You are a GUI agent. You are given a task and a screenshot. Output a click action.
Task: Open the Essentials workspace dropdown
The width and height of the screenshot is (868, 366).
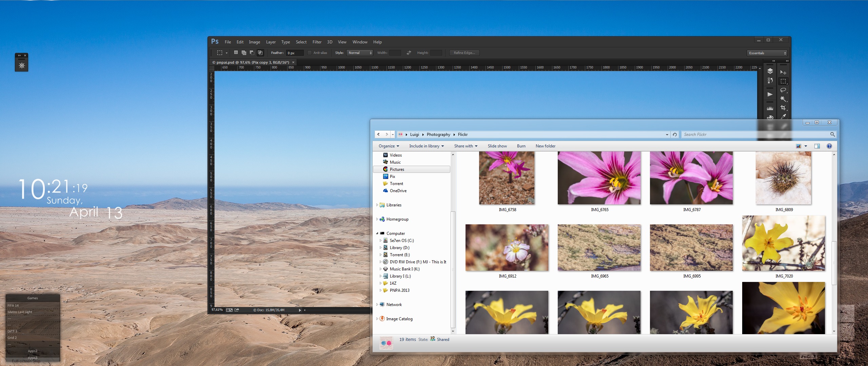[x=767, y=53]
